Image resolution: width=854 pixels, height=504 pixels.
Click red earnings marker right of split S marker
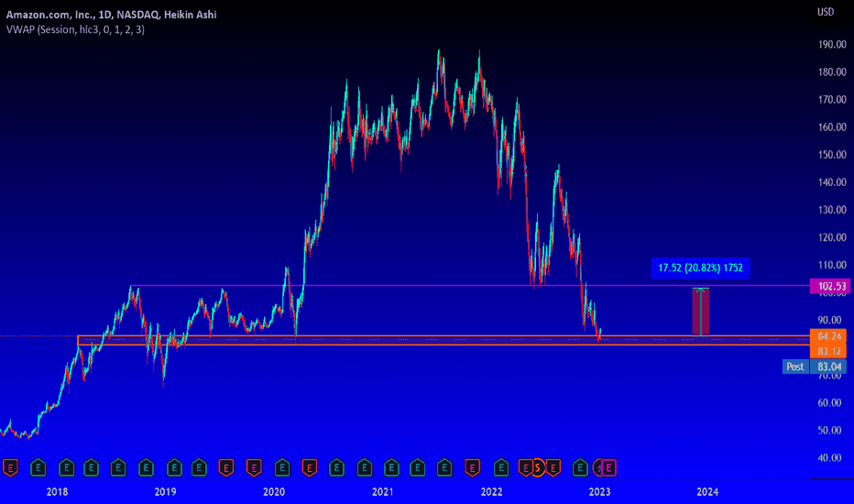point(553,467)
